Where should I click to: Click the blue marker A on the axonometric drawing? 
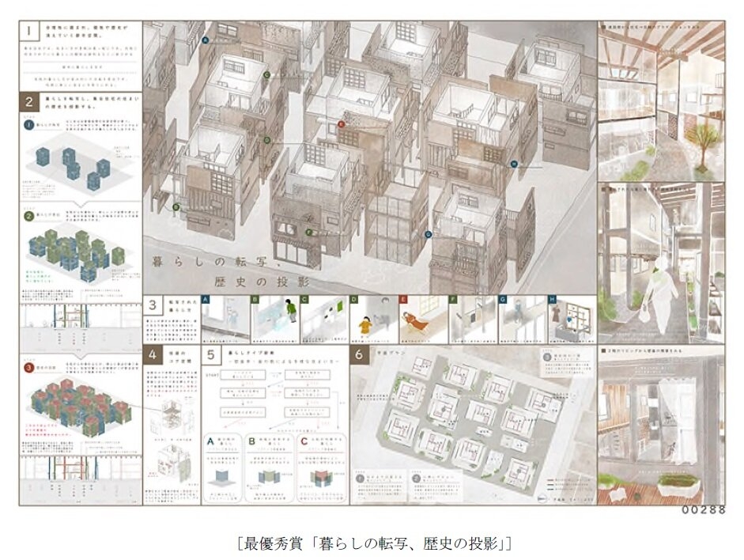click(206, 40)
